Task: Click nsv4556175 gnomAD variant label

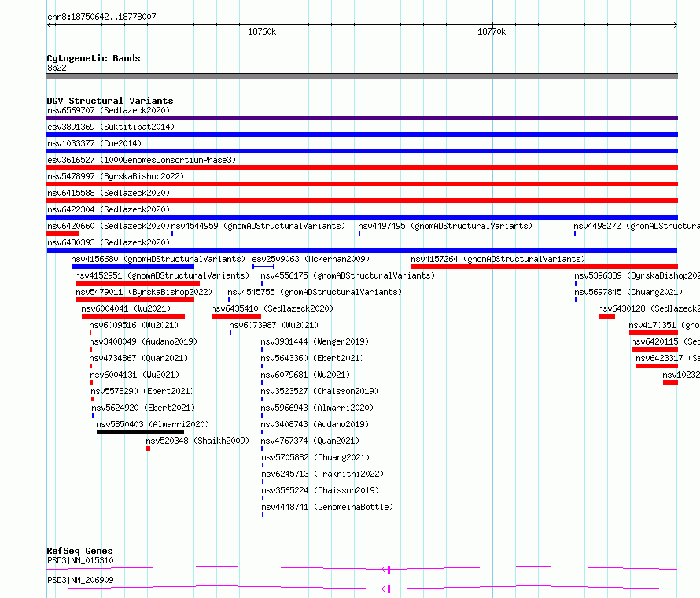Action: [348, 275]
